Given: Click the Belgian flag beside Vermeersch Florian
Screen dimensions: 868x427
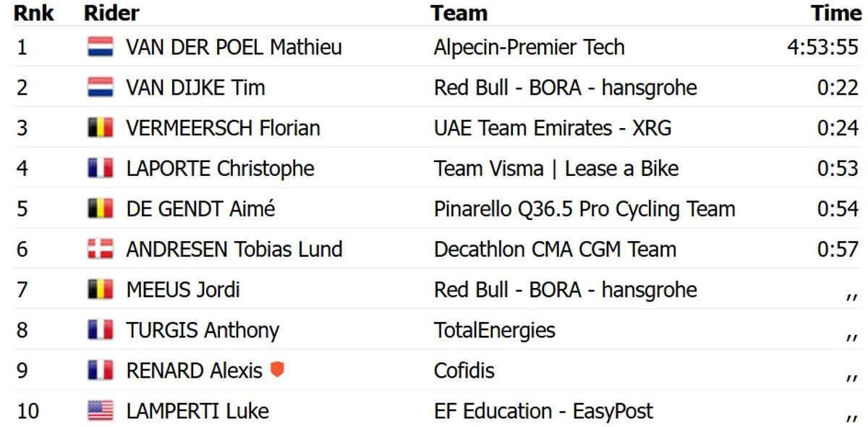Looking at the screenshot, I should pyautogui.click(x=100, y=128).
